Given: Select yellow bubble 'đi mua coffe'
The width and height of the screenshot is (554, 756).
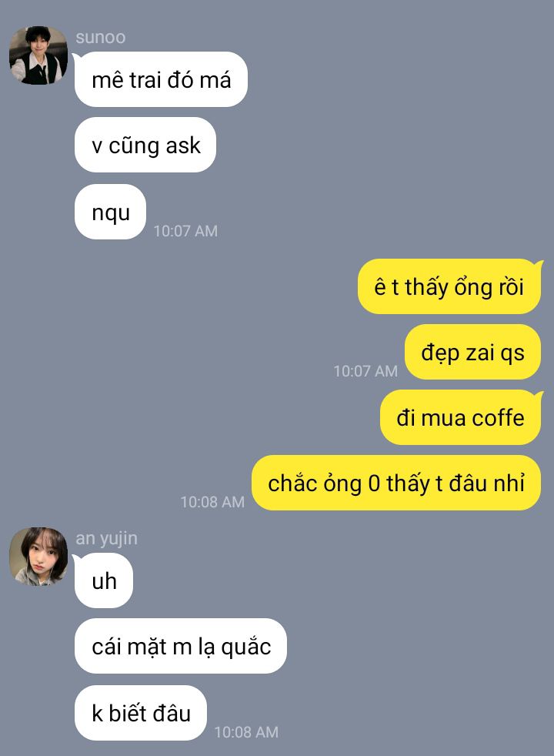Looking at the screenshot, I should (461, 417).
